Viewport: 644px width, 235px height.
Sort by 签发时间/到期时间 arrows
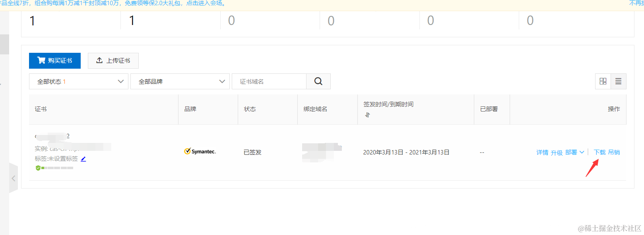click(x=368, y=115)
